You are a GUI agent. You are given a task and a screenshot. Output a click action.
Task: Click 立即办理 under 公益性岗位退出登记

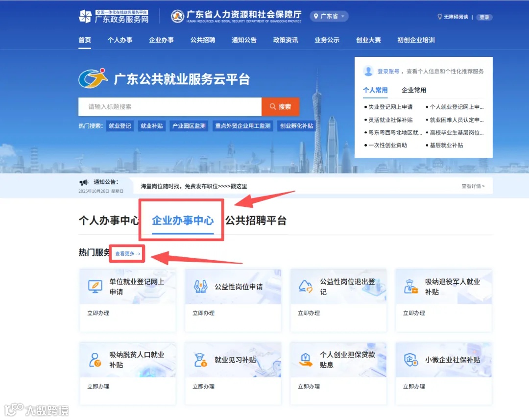pos(309,313)
